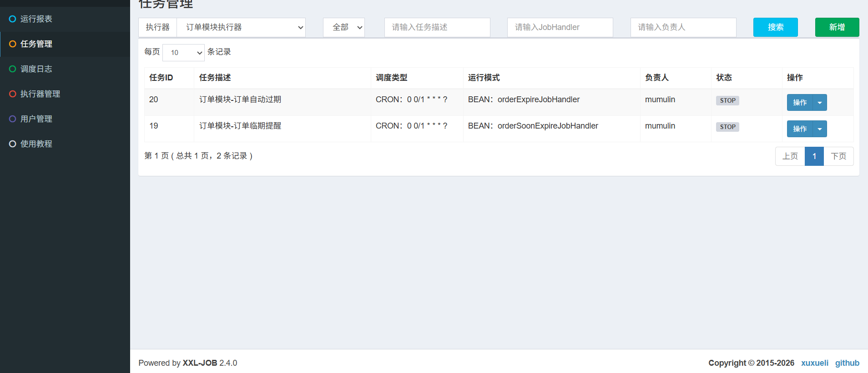Go to 下页 in the pagination
The width and height of the screenshot is (868, 373).
(838, 156)
